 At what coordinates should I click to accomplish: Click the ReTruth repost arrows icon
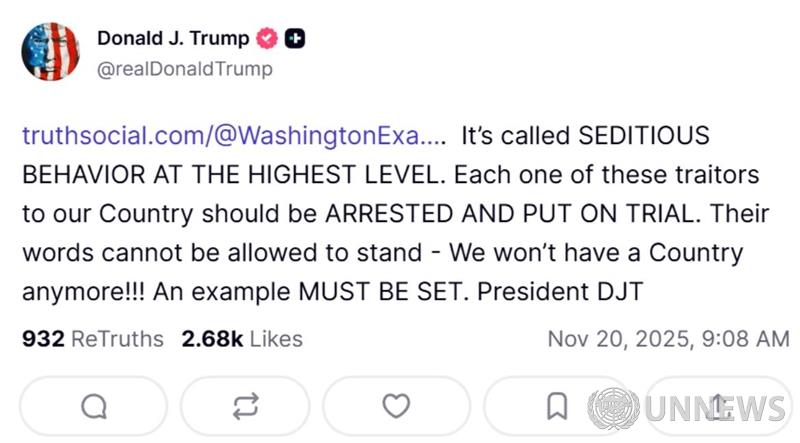[x=245, y=406]
